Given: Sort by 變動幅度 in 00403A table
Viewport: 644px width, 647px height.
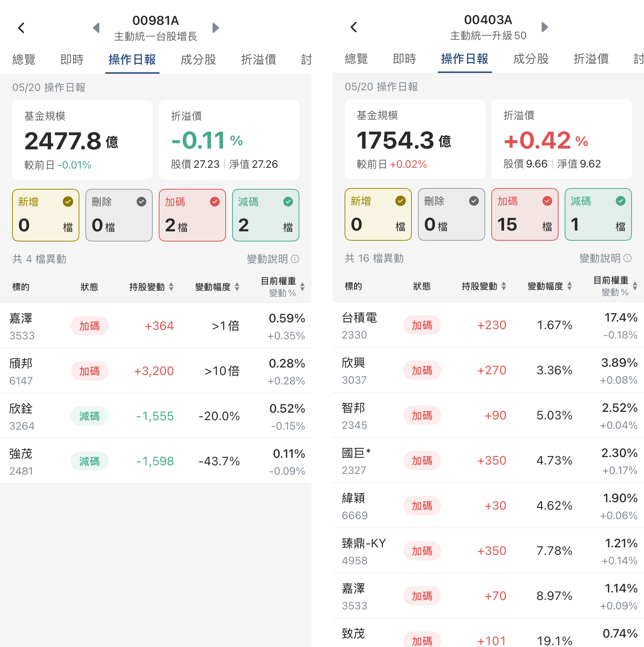Looking at the screenshot, I should tap(550, 286).
